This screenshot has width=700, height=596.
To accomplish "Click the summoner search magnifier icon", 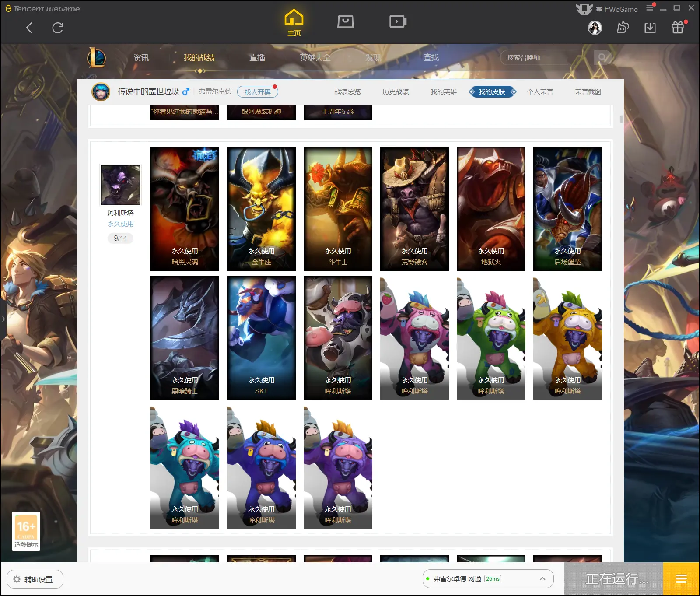I will pos(602,57).
